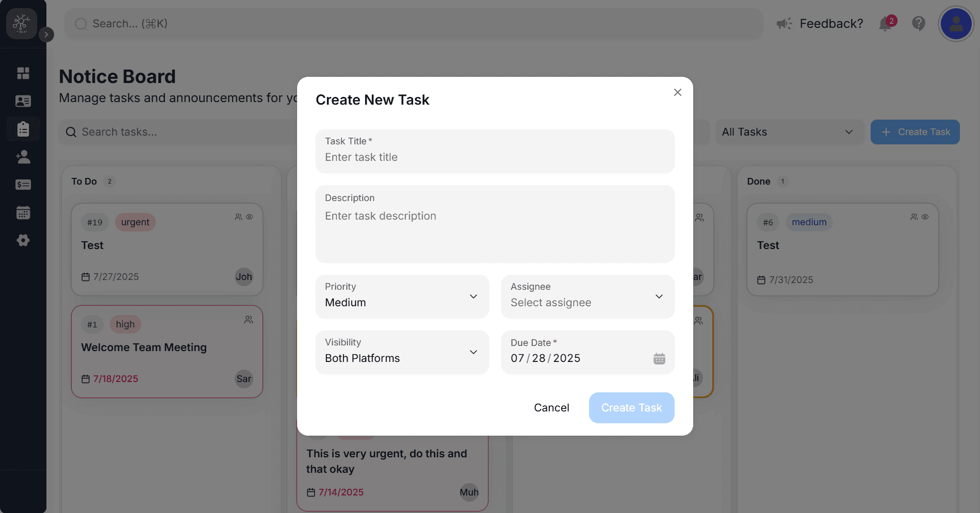Click the people icon on task #6
This screenshot has height=513, width=980.
coord(914,217)
